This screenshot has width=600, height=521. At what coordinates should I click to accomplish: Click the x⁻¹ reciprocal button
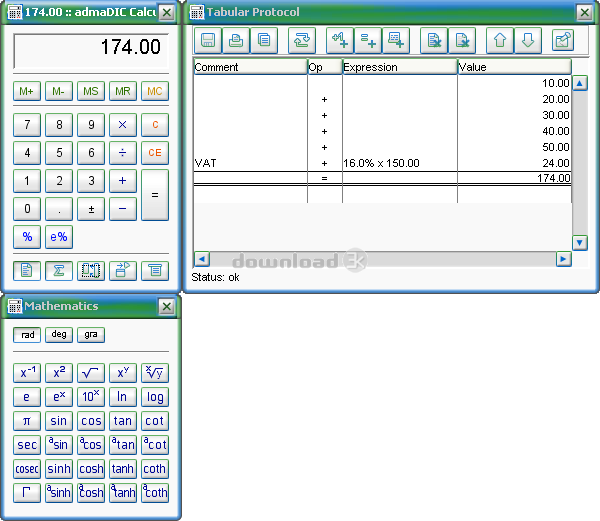click(x=27, y=373)
